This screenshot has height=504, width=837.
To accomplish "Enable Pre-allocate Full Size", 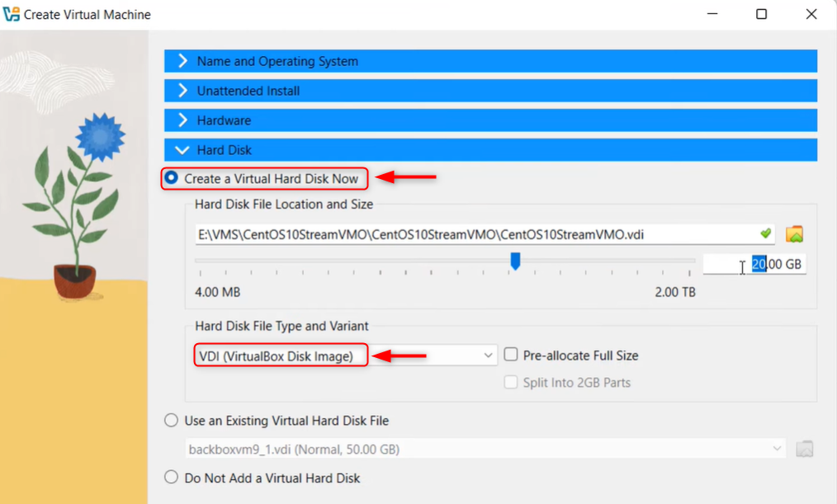I will 510,354.
